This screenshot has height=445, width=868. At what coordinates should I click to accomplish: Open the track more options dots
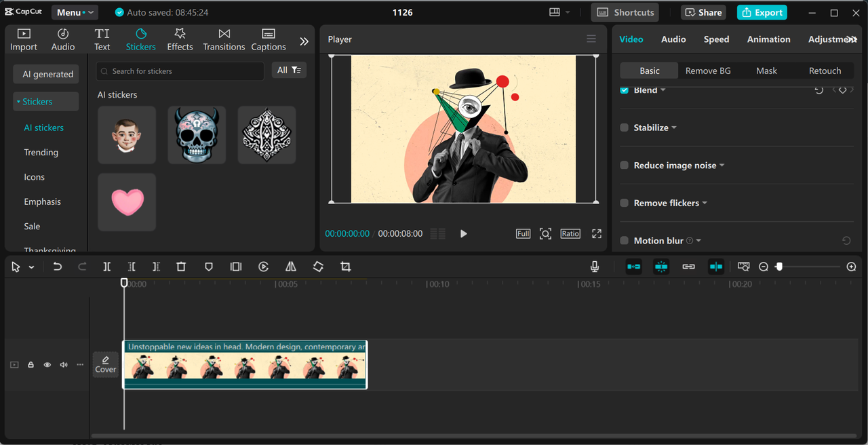pyautogui.click(x=80, y=365)
